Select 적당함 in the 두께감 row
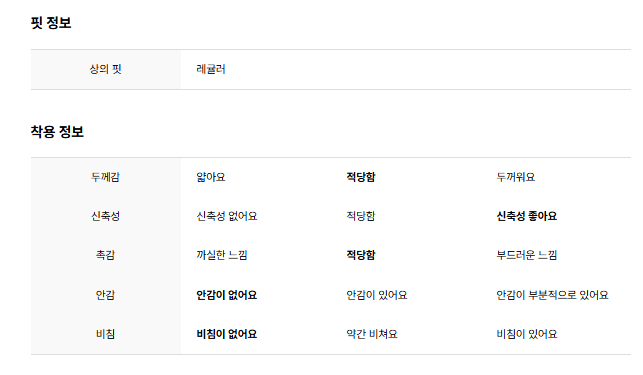The image size is (643, 375). point(361,177)
